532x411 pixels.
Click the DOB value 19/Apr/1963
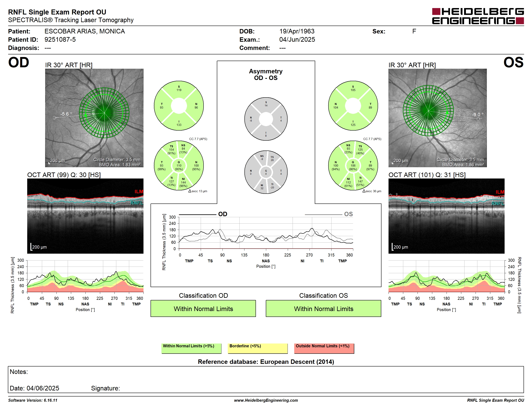click(297, 31)
